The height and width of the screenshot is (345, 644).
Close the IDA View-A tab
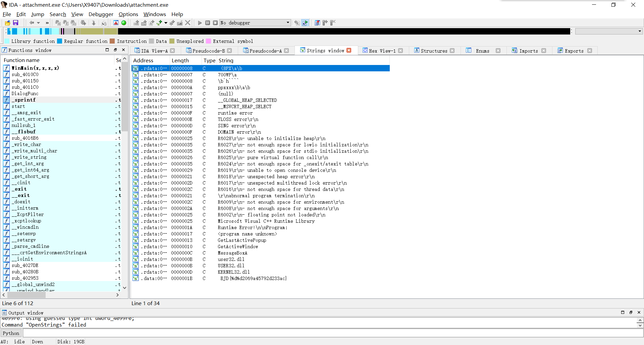[172, 51]
